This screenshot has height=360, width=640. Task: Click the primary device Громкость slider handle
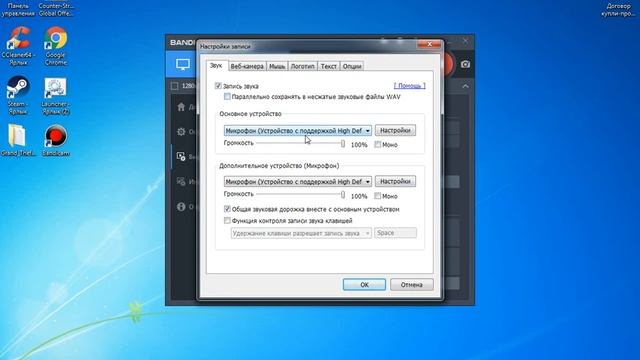tap(343, 143)
